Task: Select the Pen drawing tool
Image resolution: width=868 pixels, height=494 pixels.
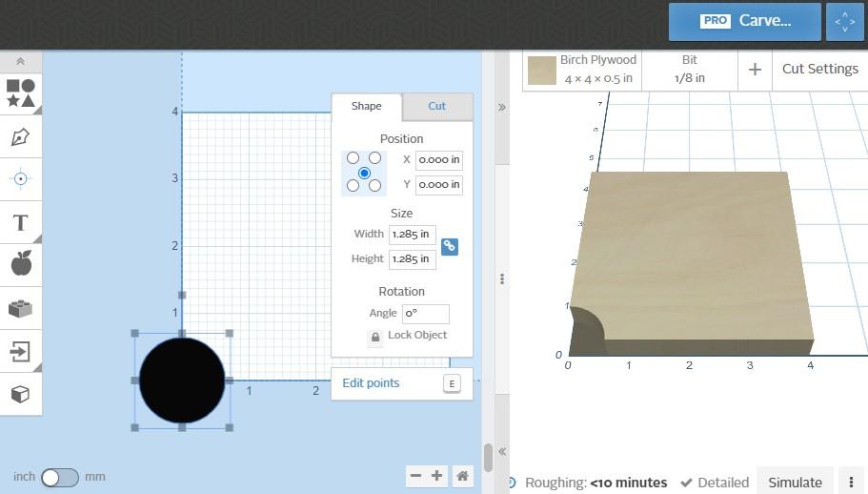Action: (20, 136)
